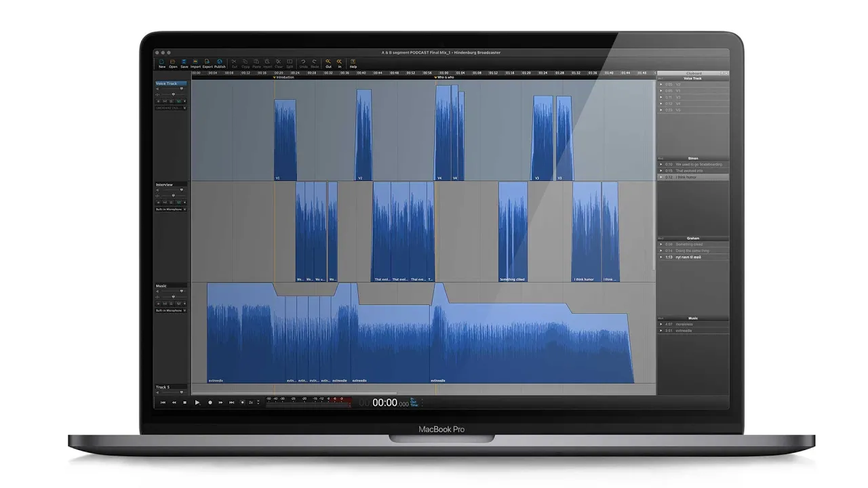The height and width of the screenshot is (488, 868).
Task: Click the Save toolbar icon
Action: coord(184,64)
